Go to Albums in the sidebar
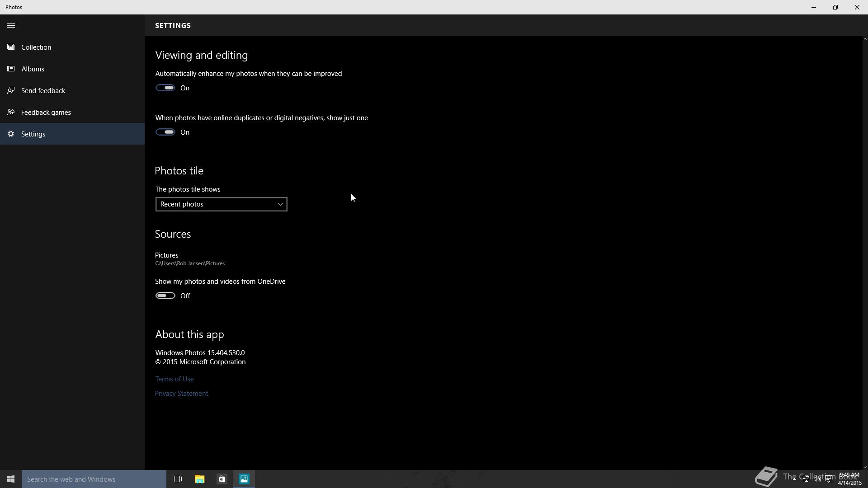 72,69
